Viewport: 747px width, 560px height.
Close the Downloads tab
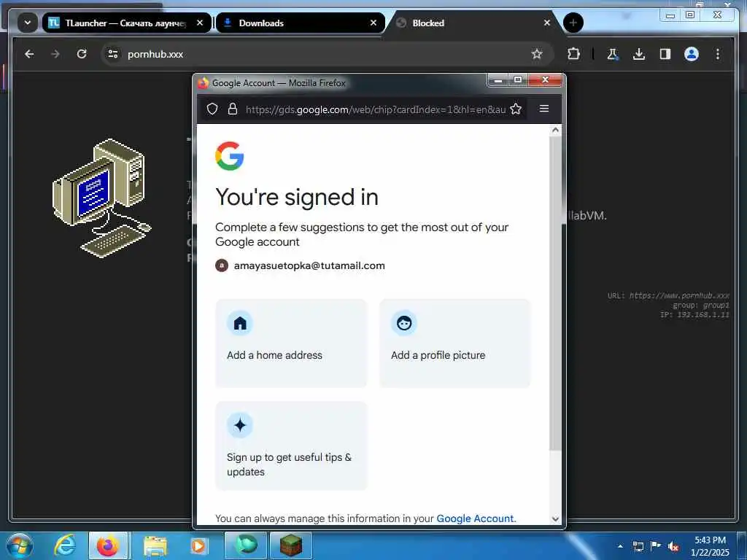pos(373,23)
